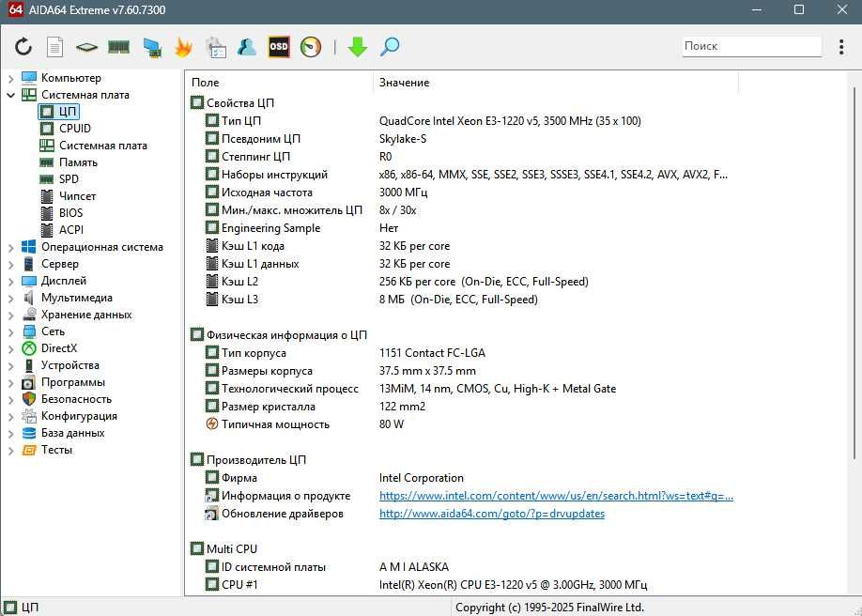
Task: Collapse the Системная плата tree node
Action: tap(10, 95)
